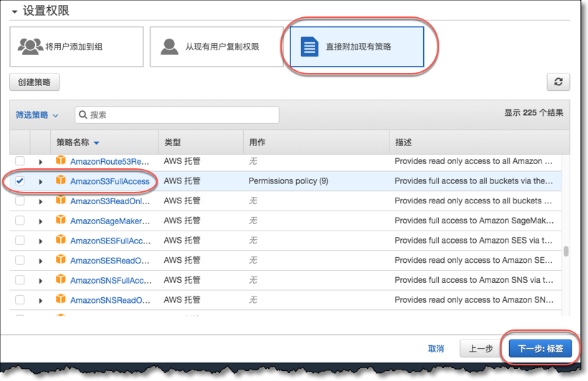The width and height of the screenshot is (588, 381).
Task: Click description 'Provides full access to Amazon SageMak...'
Action: (474, 221)
